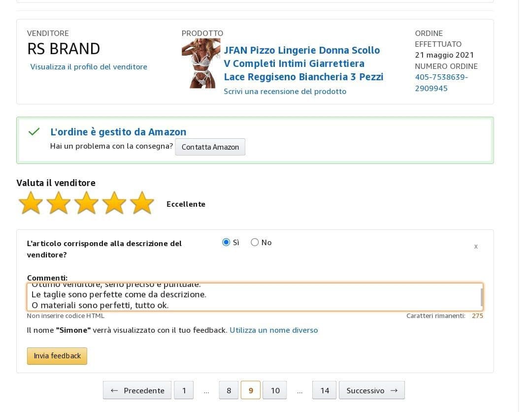Select the Sì radio button

226,242
